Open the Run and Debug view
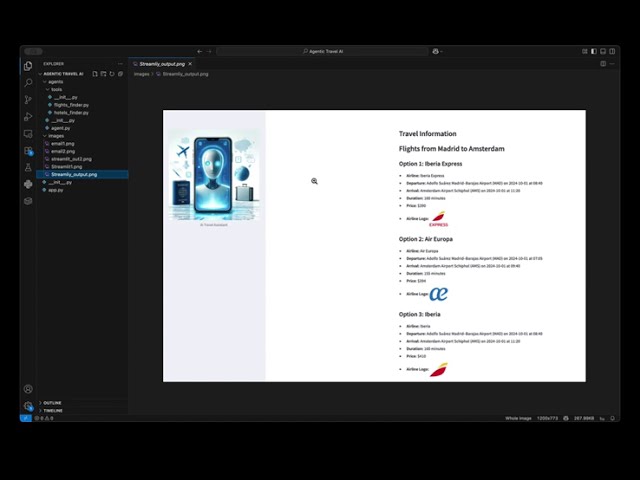The width and height of the screenshot is (640, 480). [x=28, y=116]
